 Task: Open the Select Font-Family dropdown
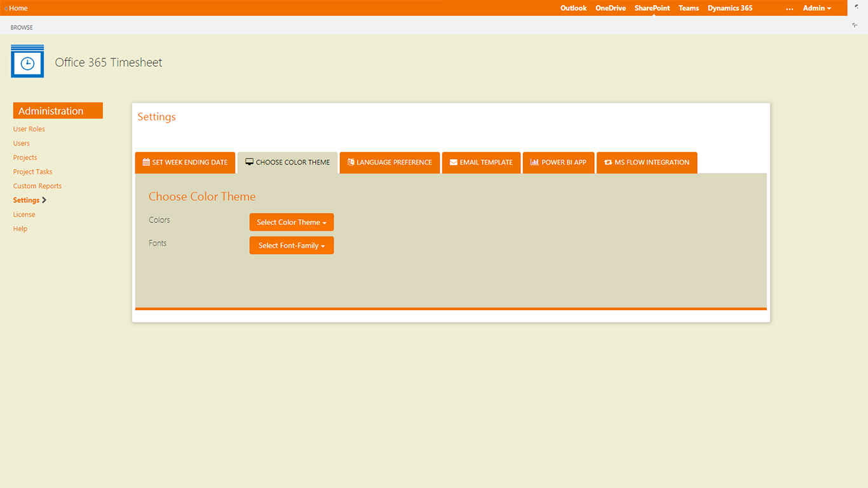(x=292, y=246)
